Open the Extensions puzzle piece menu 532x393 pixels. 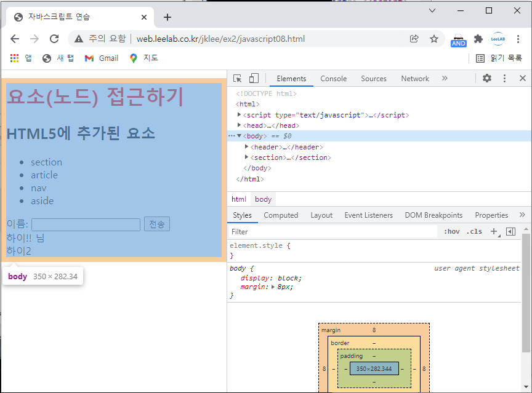pos(478,39)
